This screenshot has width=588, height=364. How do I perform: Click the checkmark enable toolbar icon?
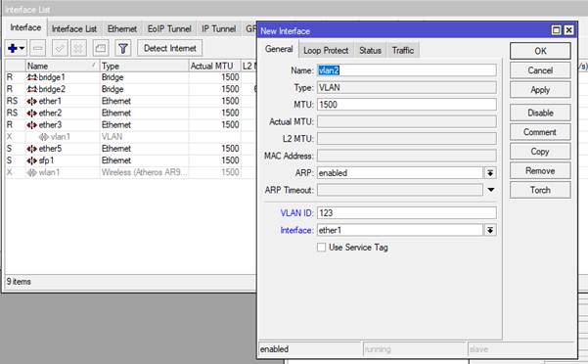(x=60, y=48)
